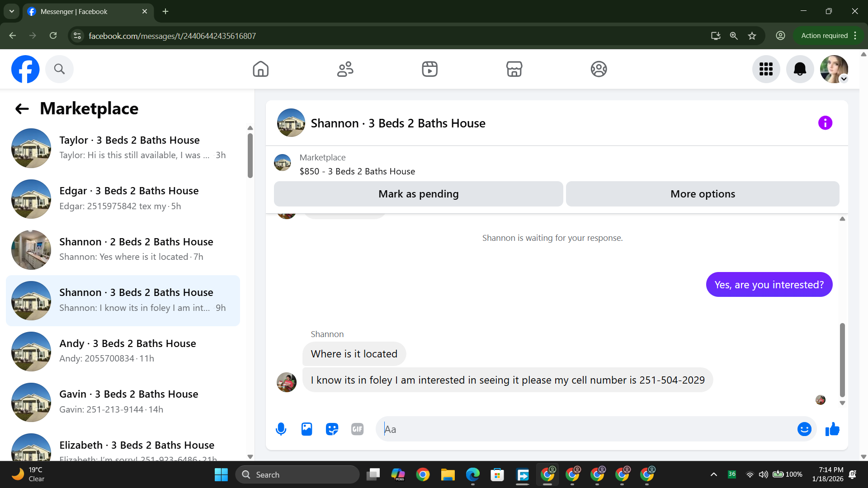868x488 pixels.
Task: Go to Marketplace tab in top navigation
Action: [x=514, y=69]
